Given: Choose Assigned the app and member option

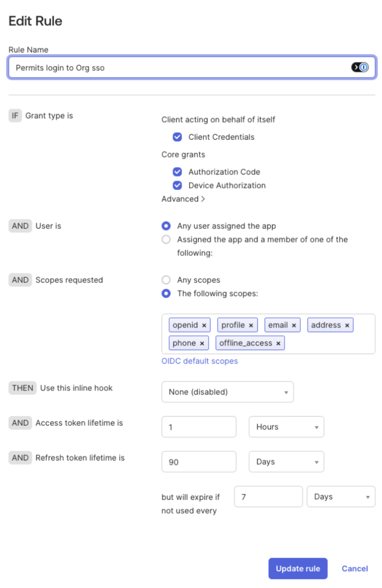Looking at the screenshot, I should click(166, 239).
